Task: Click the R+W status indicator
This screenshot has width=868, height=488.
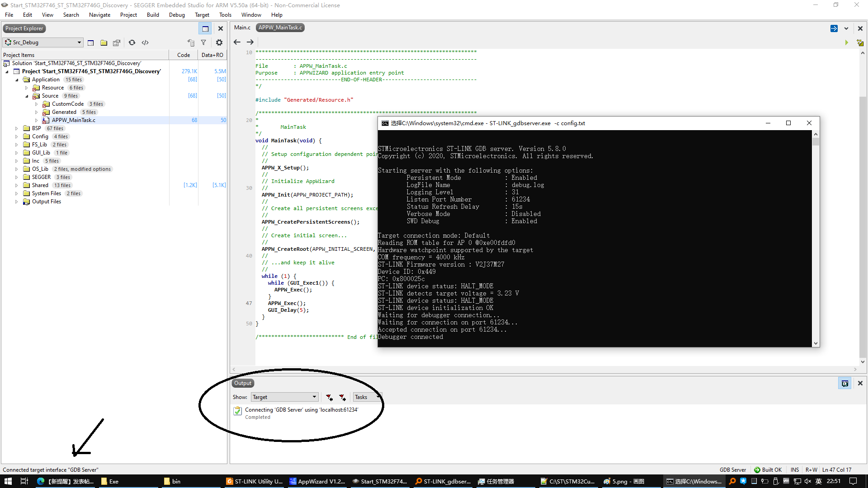Action: (x=811, y=470)
